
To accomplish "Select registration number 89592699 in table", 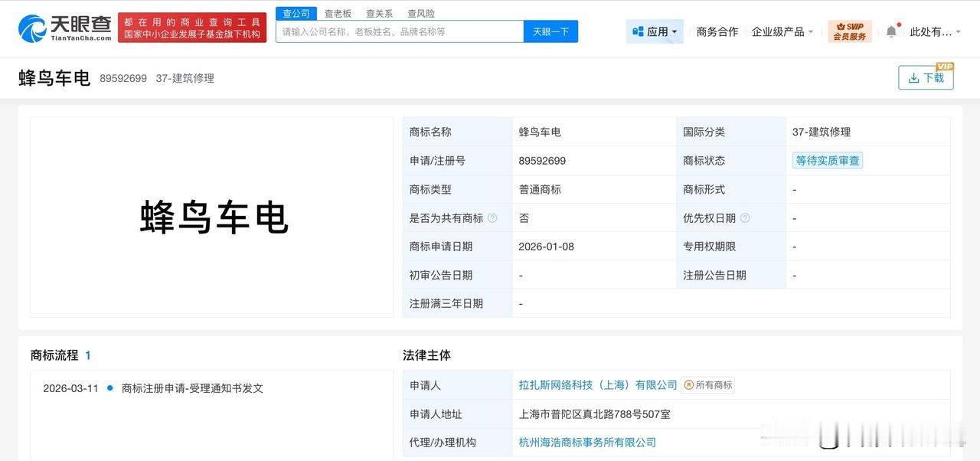I will [x=542, y=161].
